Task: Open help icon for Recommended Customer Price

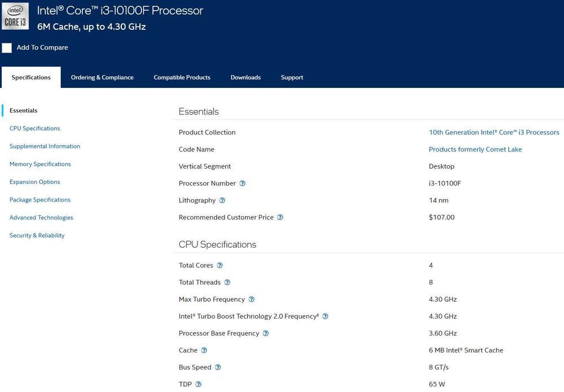Action: tap(280, 217)
